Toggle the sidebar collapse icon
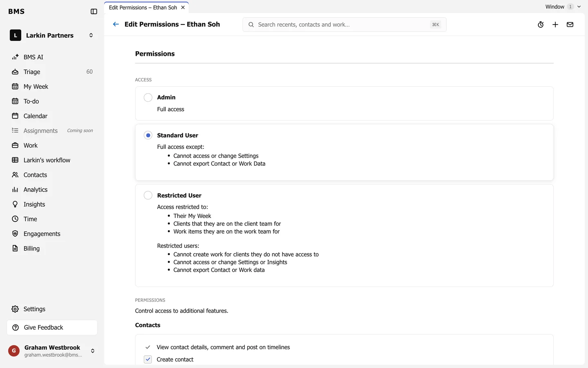 coord(94,11)
